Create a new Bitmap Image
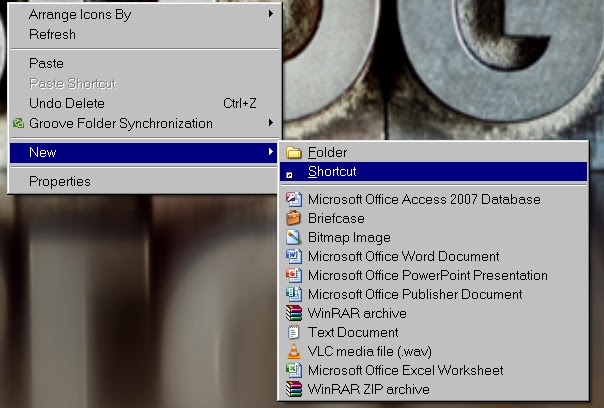This screenshot has width=604, height=408. coord(433,237)
